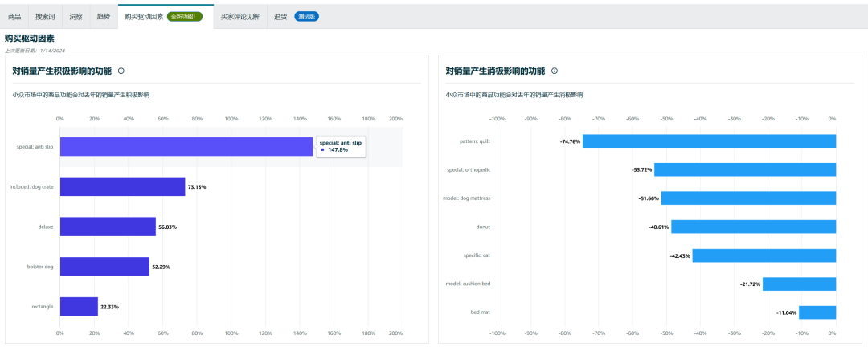
Task: Click the pattern: quilt negative bar
Action: 709,141
